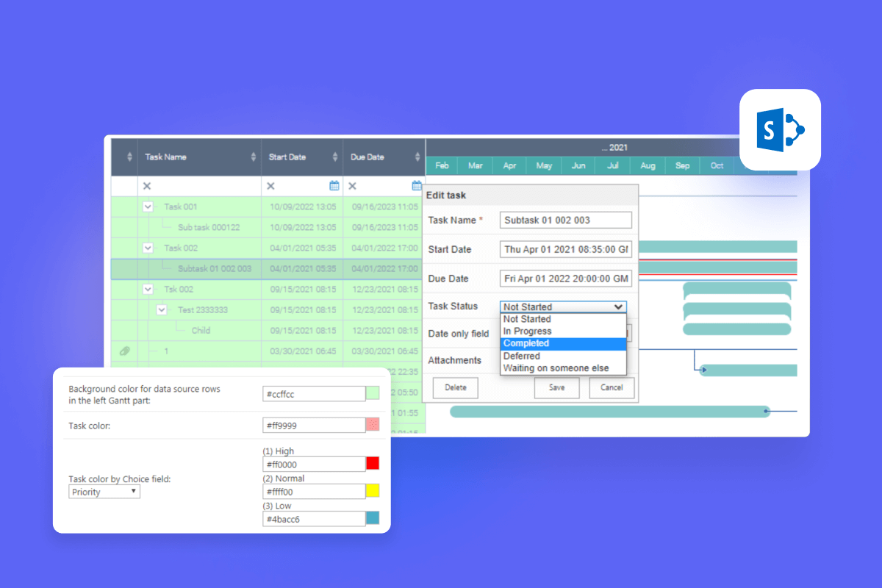Open the Start Date filter calendar icon
This screenshot has width=882, height=588.
334,186
